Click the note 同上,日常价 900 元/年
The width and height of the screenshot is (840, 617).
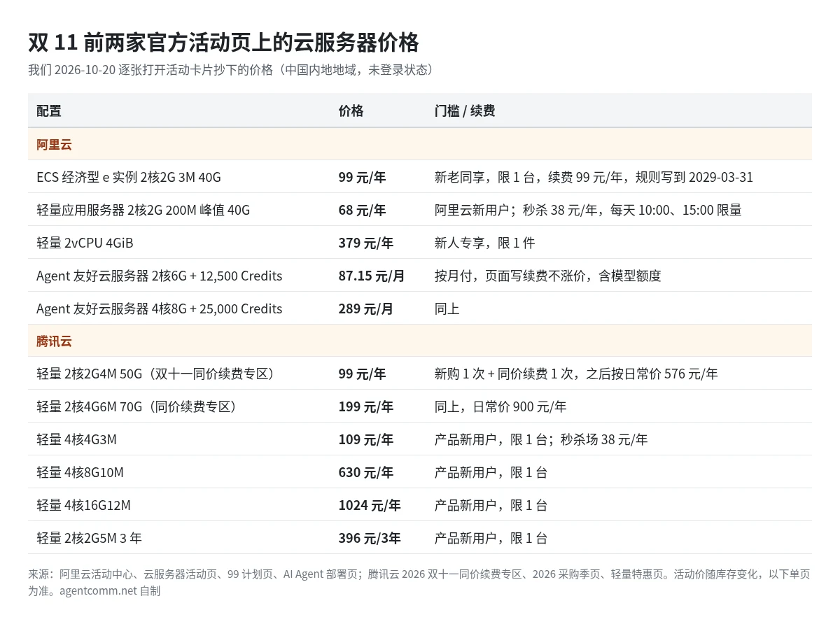[x=500, y=407]
